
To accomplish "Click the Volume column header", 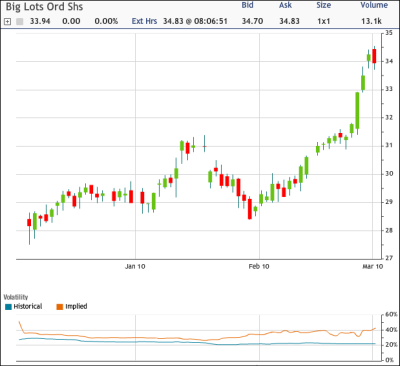I will click(x=374, y=5).
